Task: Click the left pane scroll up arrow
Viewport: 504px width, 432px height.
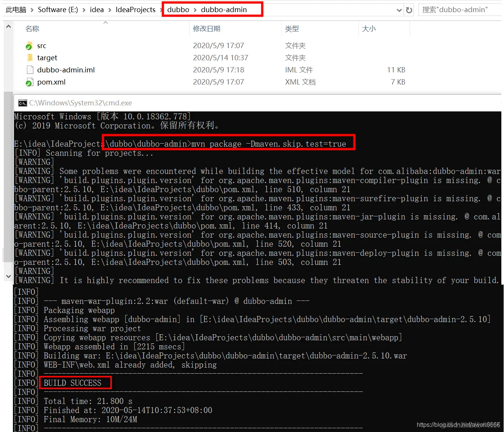Action: click(8, 27)
